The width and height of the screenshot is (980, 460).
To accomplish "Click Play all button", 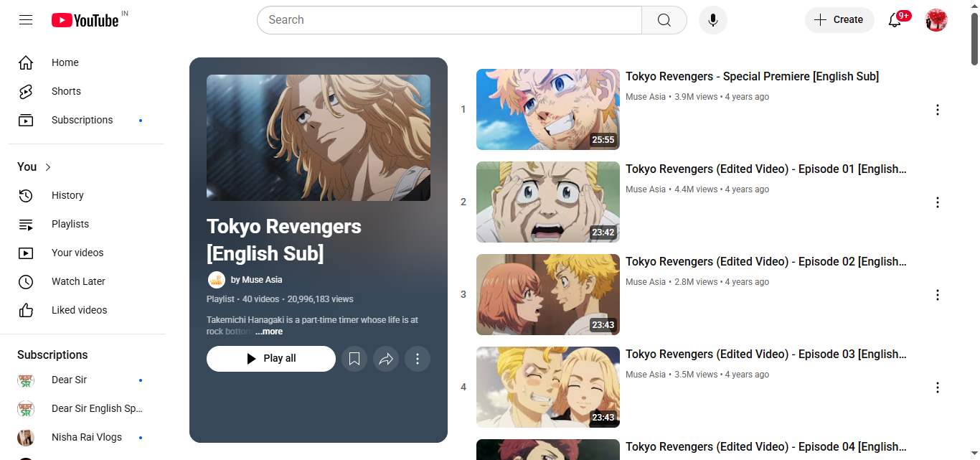I will point(271,359).
